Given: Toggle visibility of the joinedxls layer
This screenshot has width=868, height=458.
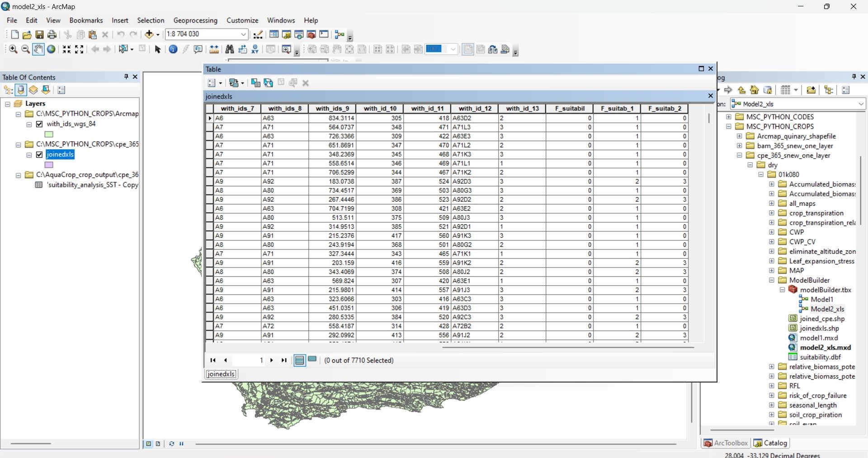Looking at the screenshot, I should point(39,155).
